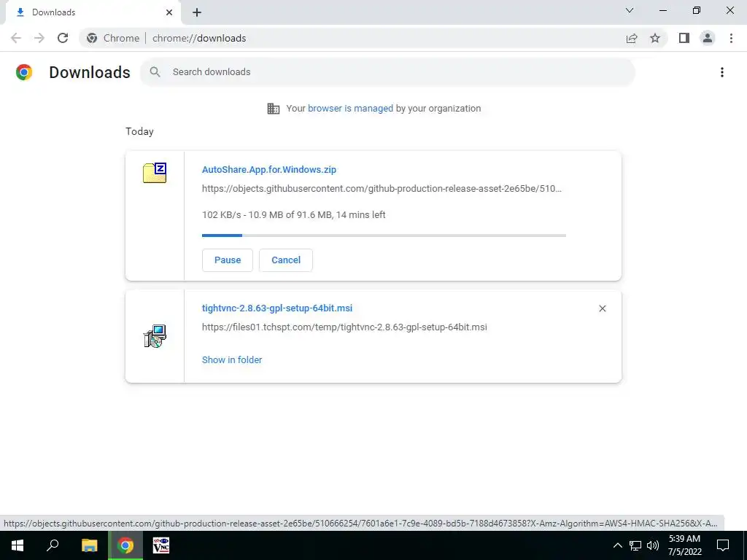Remove tightvnc entry from the list

[x=602, y=308]
